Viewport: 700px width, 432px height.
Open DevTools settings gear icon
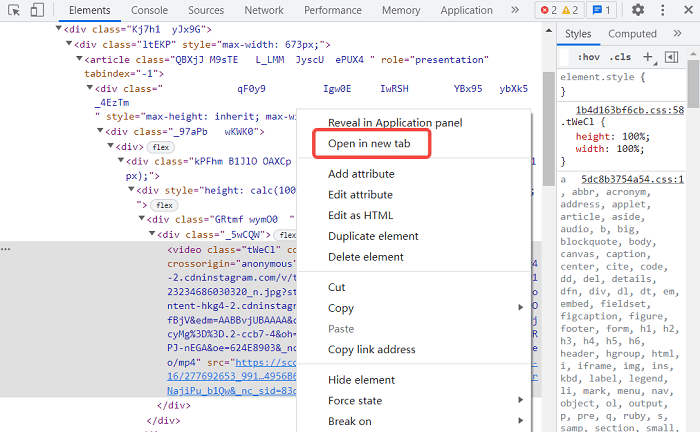[638, 10]
